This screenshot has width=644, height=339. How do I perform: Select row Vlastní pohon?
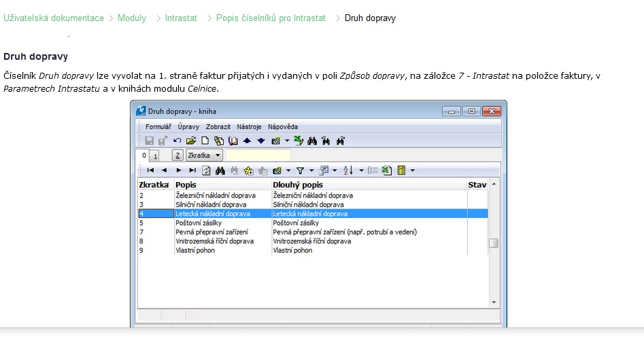click(313, 250)
